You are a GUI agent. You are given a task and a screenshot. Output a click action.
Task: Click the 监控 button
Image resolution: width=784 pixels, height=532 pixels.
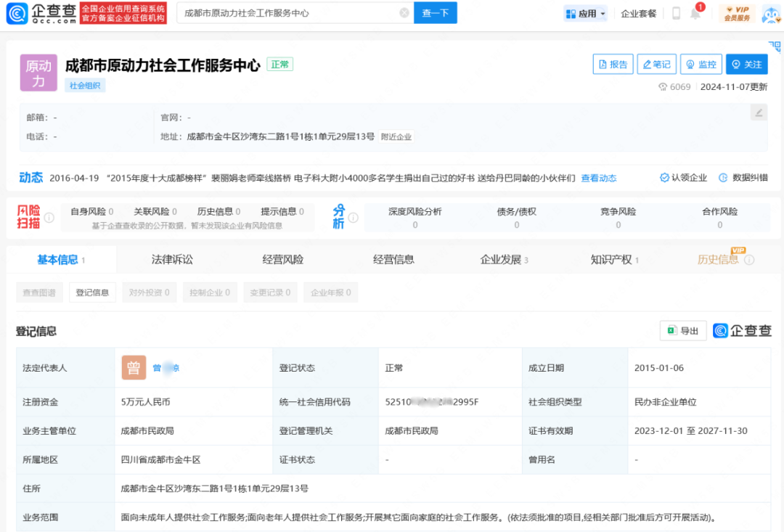point(701,64)
